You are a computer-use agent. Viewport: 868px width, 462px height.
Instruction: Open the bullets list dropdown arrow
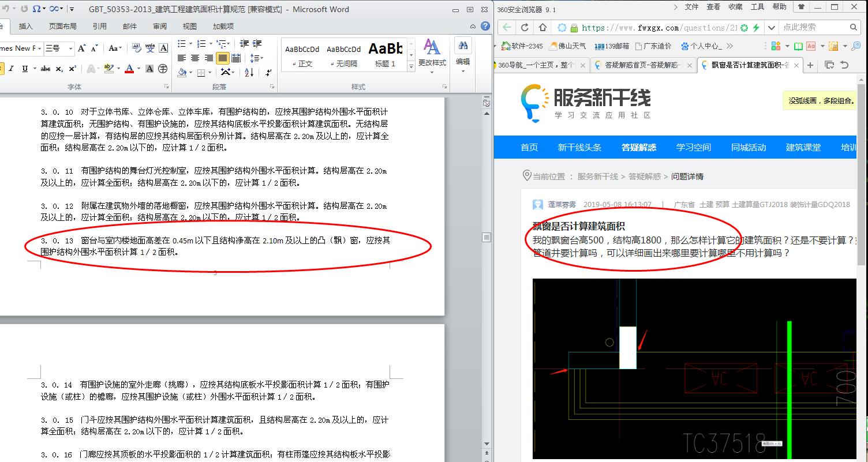pos(190,44)
